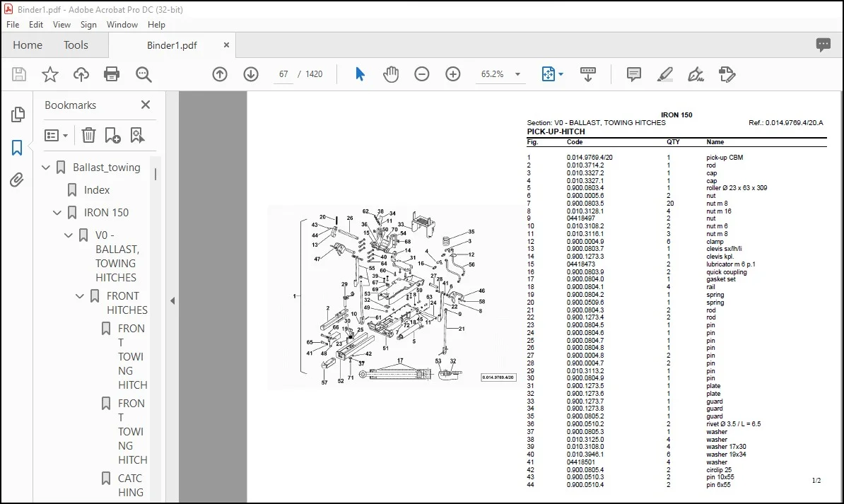Image resolution: width=844 pixels, height=504 pixels.
Task: Print the document with the printer icon
Action: coord(112,74)
